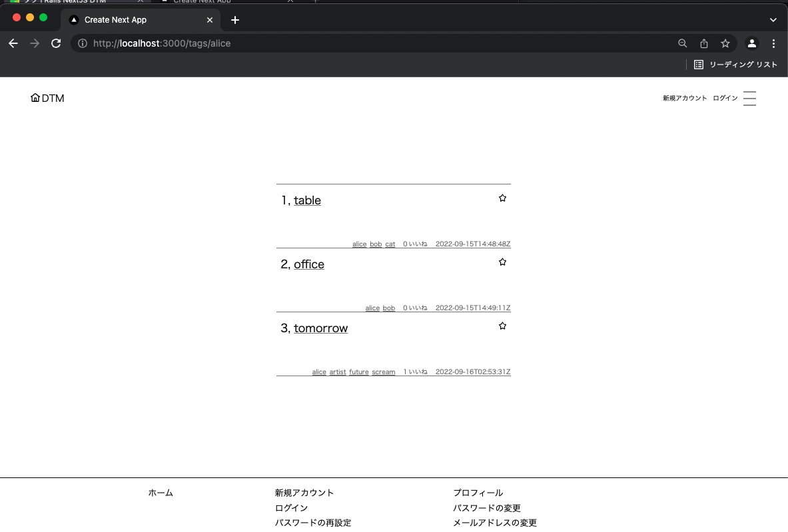Select the scream tag on tomorrow post
The width and height of the screenshot is (788, 532).
383,372
